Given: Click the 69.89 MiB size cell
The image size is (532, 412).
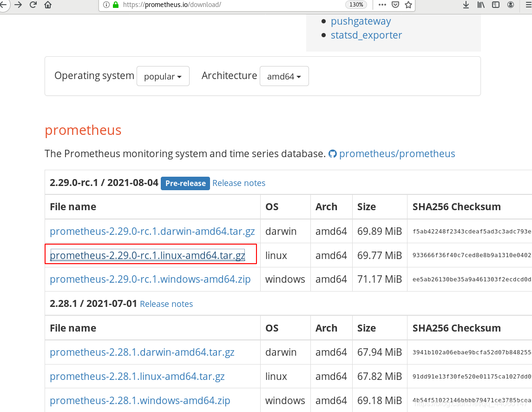Looking at the screenshot, I should click(379, 231).
